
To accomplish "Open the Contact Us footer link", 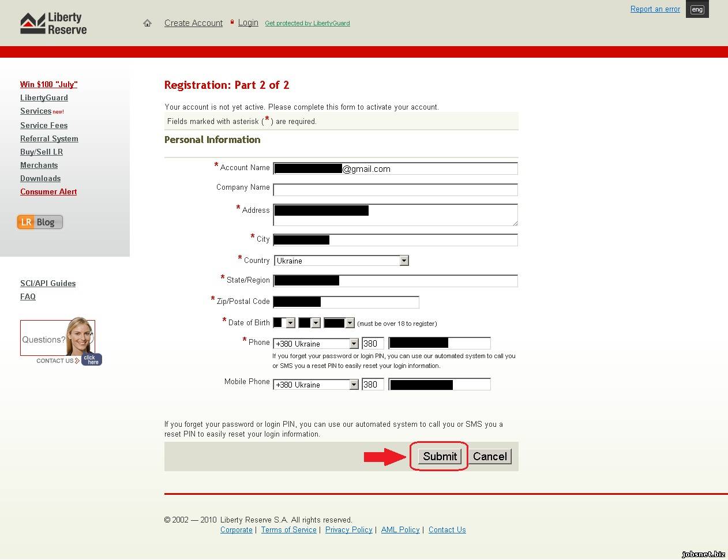I will pyautogui.click(x=447, y=529).
